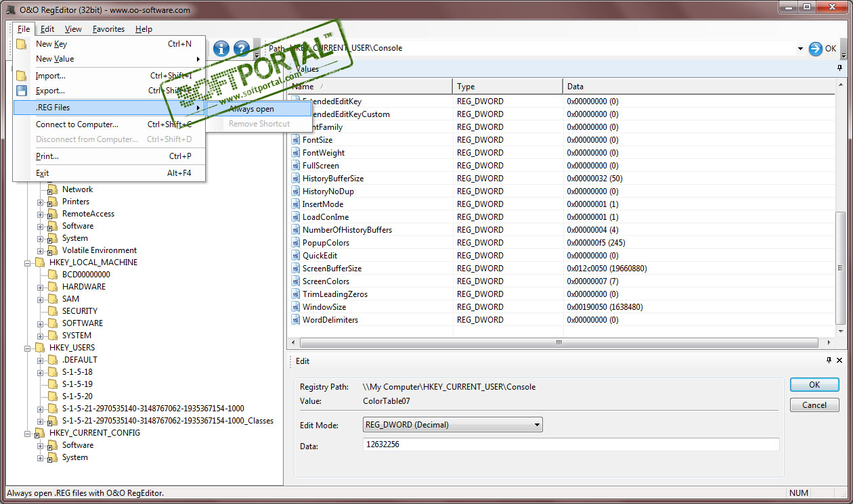This screenshot has height=504, width=853.
Task: Select the FontWeight DWORD value icon
Action: pyautogui.click(x=295, y=153)
